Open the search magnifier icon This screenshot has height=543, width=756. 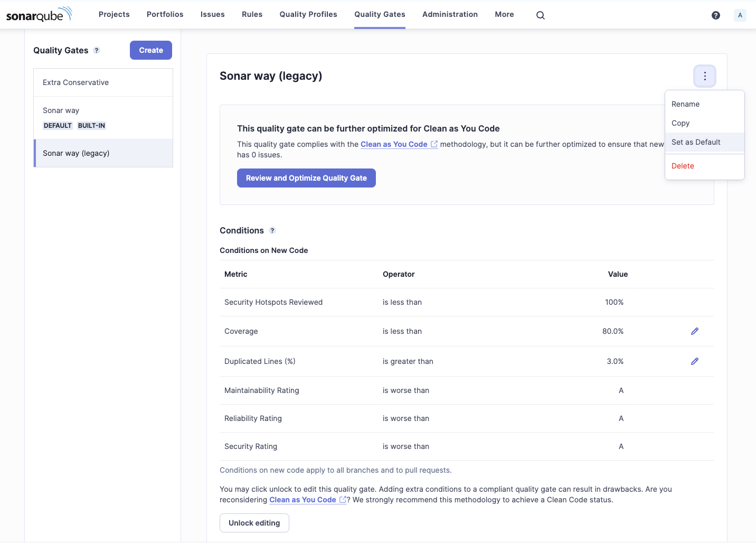coord(540,15)
